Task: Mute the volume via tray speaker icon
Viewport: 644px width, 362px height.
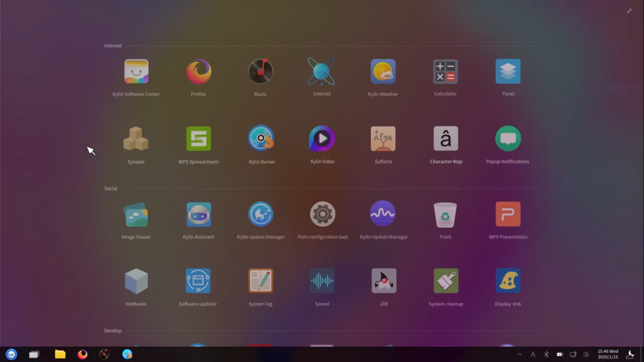Action: (586, 354)
